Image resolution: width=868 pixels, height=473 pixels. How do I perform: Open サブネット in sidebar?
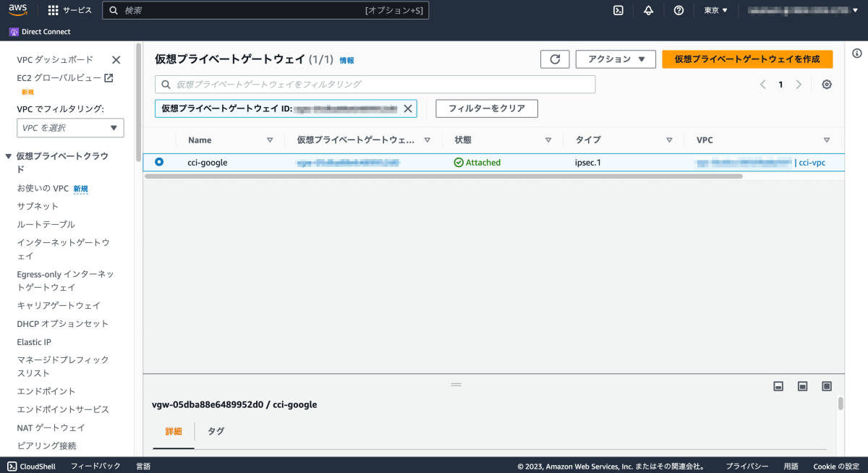pos(38,206)
